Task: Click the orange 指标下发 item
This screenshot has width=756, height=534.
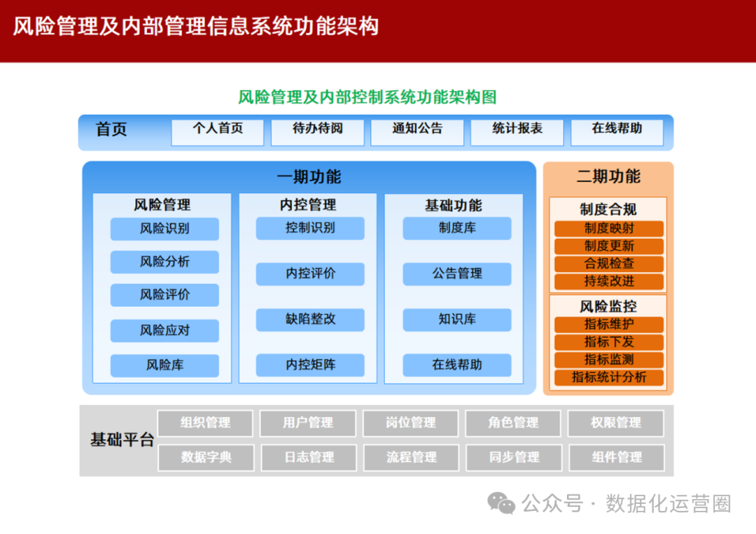Action: click(x=609, y=342)
